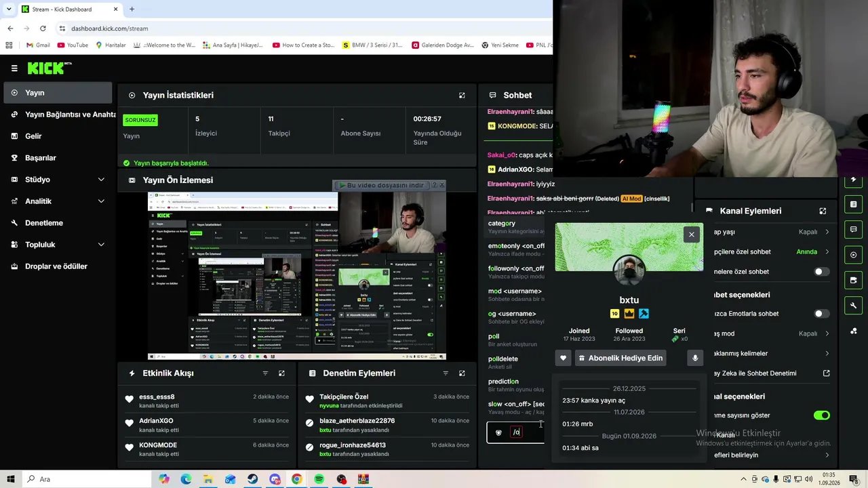Open Yapay Zeka ile Sohbet Denetimi external link
Screen dimensions: 868x488
[x=827, y=373]
